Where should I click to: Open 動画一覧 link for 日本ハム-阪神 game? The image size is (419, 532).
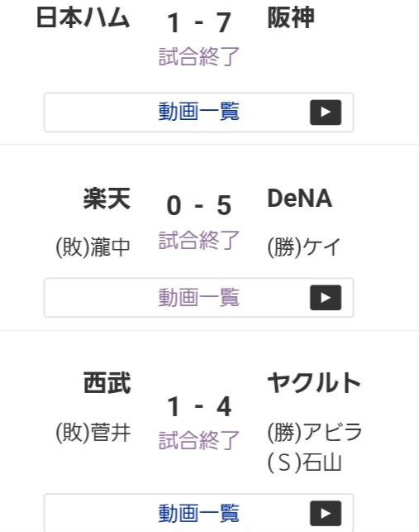pos(198,113)
